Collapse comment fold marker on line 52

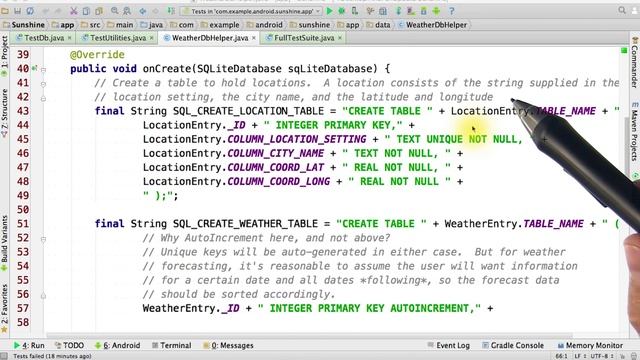pyautogui.click(x=43, y=239)
